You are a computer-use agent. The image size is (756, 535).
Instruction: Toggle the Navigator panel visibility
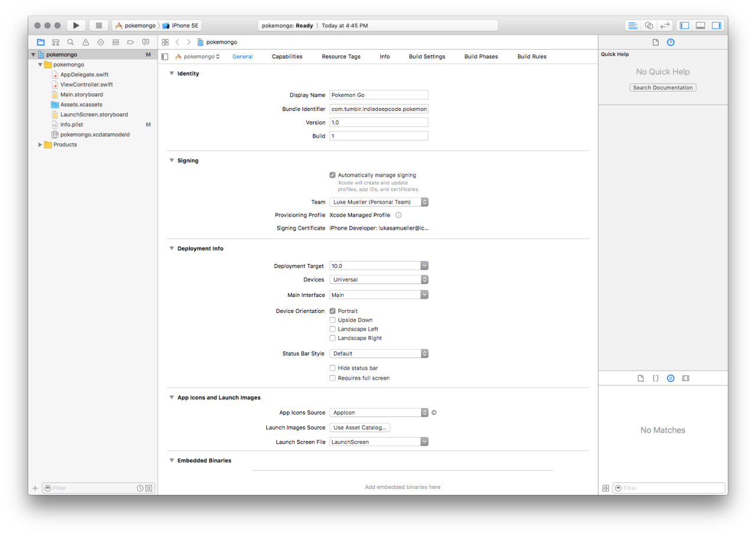[x=685, y=25]
